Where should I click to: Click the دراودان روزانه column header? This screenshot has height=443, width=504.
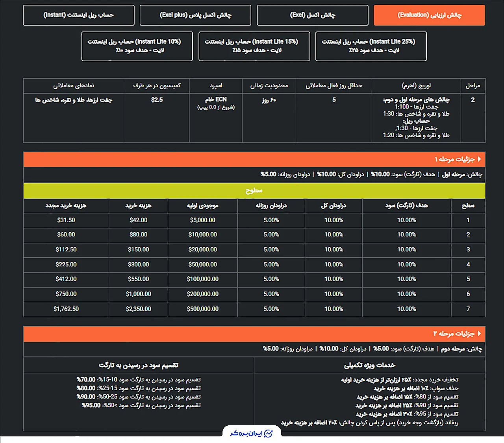coord(271,206)
